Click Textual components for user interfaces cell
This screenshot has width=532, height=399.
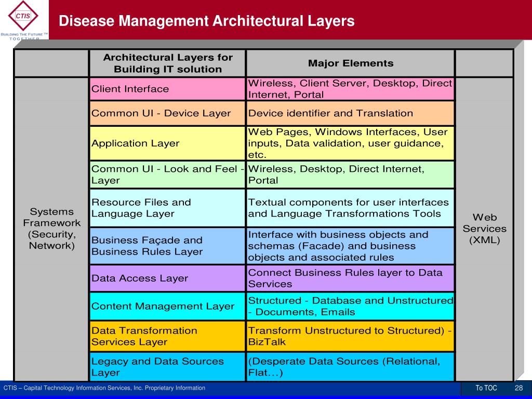click(351, 208)
